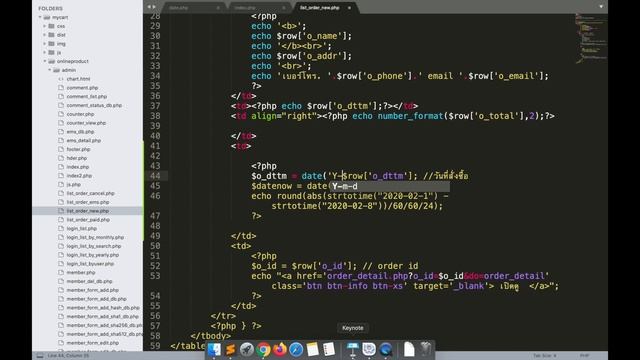Viewport: 640px width, 360px height.
Task: Open member_form_add_hash_db.php in sidebar
Action: tap(103, 307)
